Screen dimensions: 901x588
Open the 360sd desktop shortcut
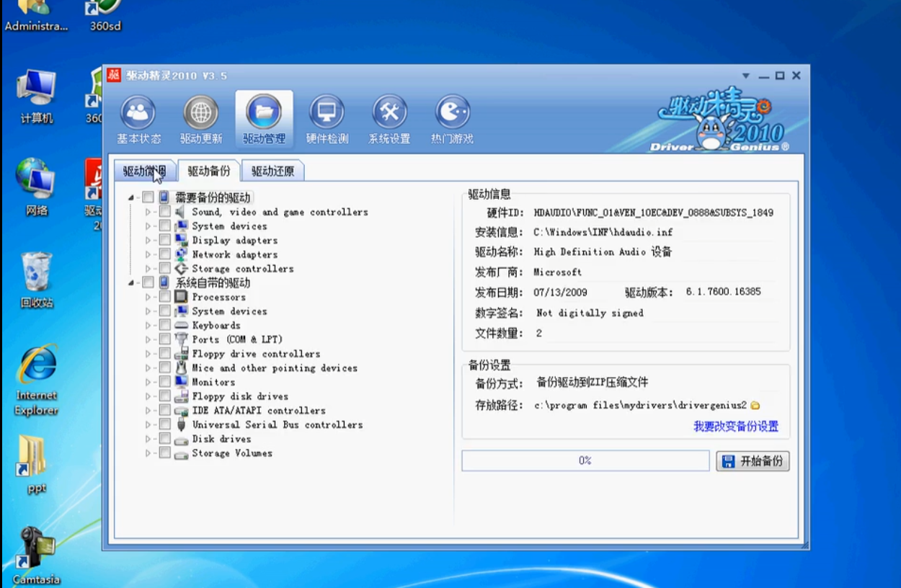(105, 16)
